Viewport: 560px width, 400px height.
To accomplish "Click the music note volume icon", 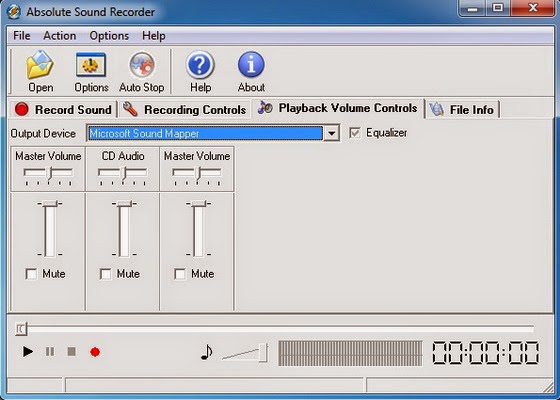I will 206,352.
